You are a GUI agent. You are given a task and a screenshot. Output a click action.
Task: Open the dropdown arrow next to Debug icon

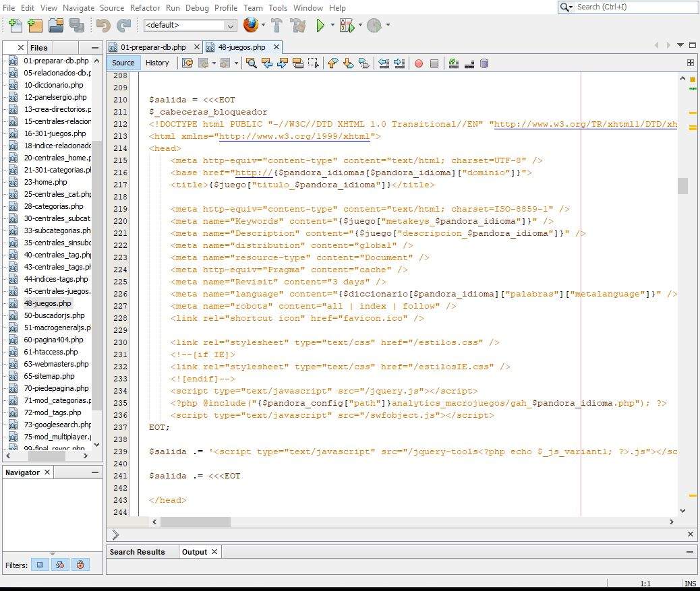[x=360, y=25]
